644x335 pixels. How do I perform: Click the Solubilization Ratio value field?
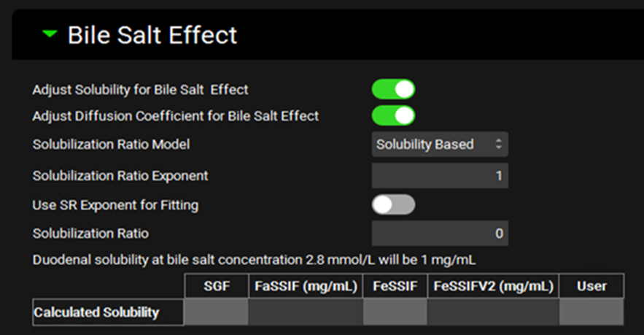point(439,234)
